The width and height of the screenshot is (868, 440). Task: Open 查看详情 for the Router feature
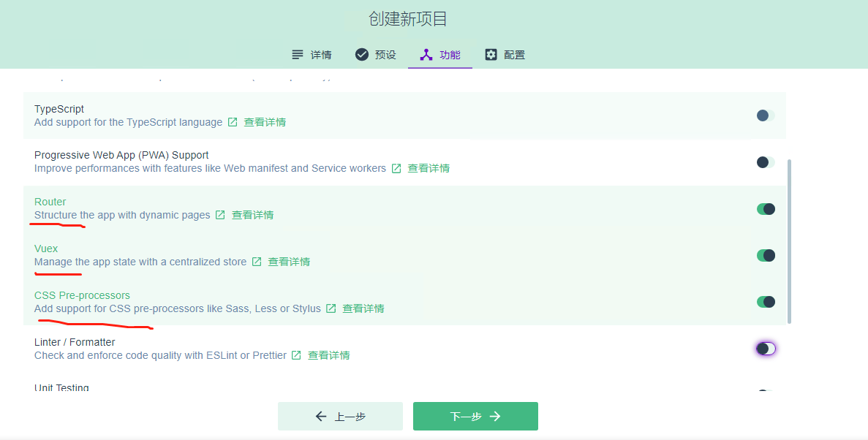pyautogui.click(x=252, y=215)
